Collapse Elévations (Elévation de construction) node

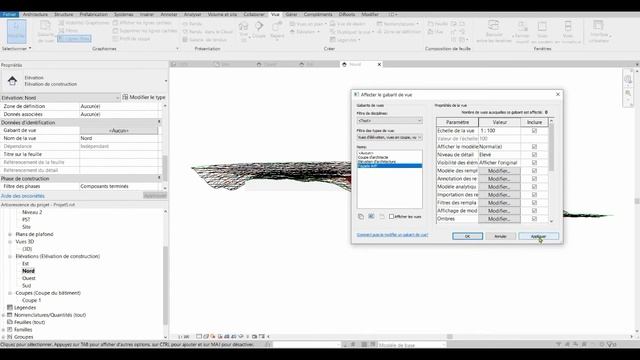click(10, 256)
